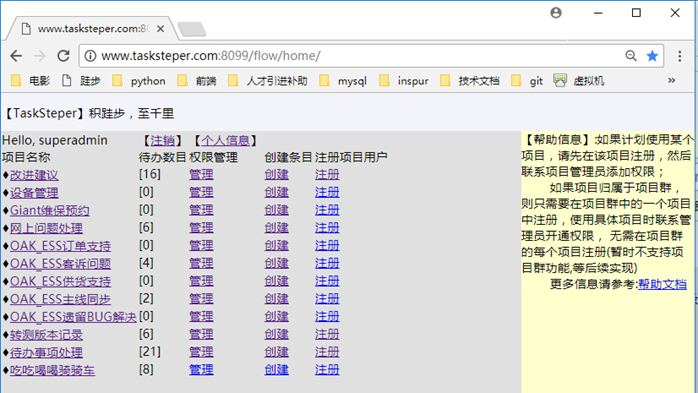698x393 pixels.
Task: Open the OAK_ESS订单支持 project
Action: click(x=61, y=246)
